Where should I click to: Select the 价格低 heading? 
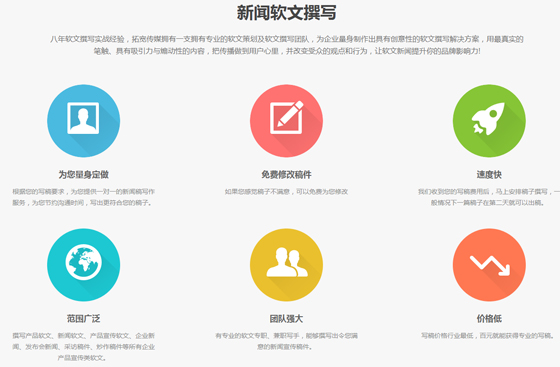pyautogui.click(x=489, y=318)
